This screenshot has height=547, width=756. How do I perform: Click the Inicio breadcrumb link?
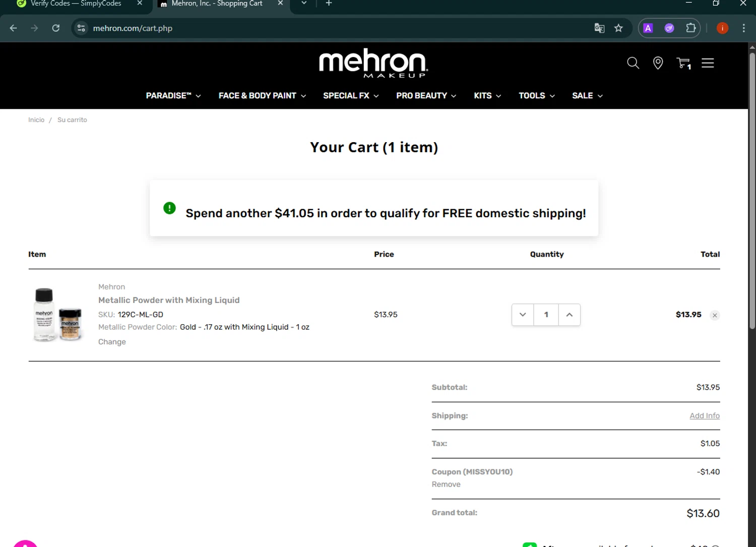coord(36,120)
